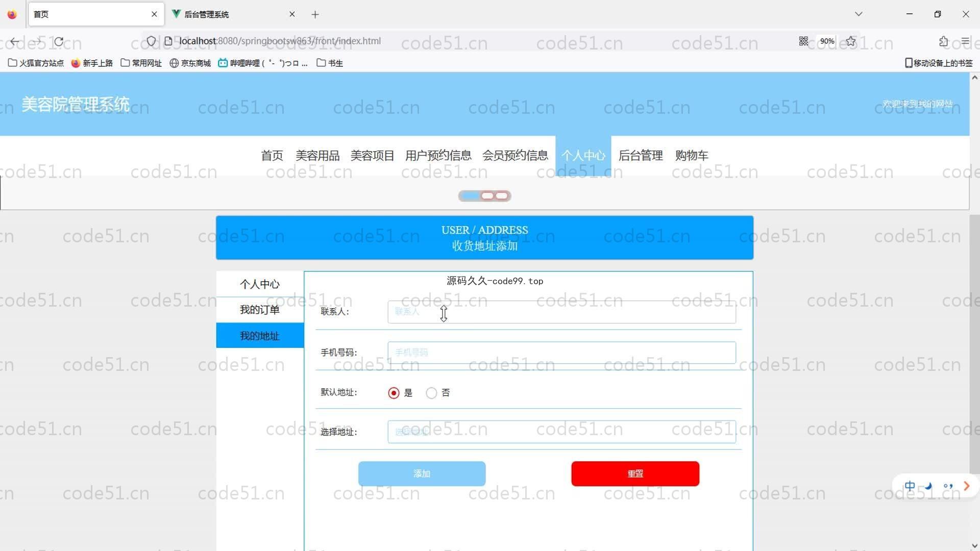Viewport: 980px width, 551px height.
Task: Switch input method via 中 icon
Action: pyautogui.click(x=910, y=486)
